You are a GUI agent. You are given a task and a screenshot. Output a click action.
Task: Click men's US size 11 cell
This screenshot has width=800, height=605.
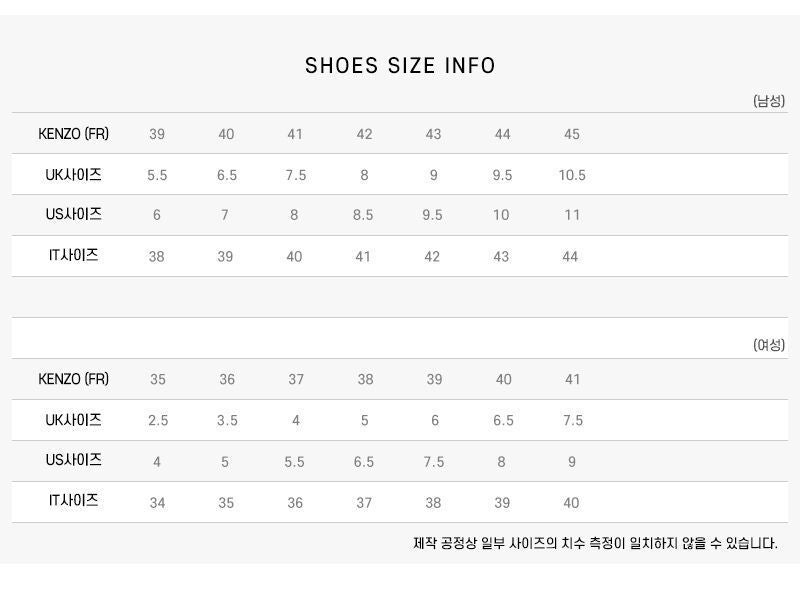[x=571, y=215]
